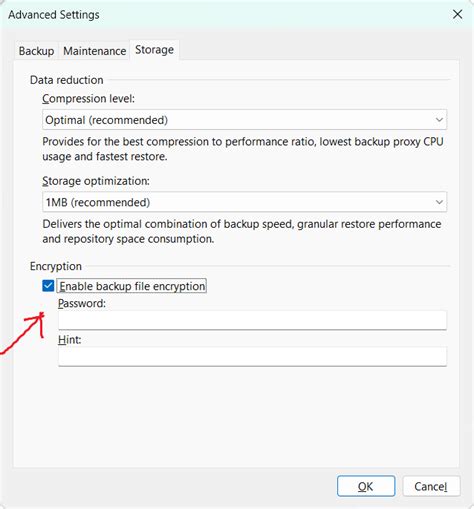Click the Cancel button

point(431,486)
